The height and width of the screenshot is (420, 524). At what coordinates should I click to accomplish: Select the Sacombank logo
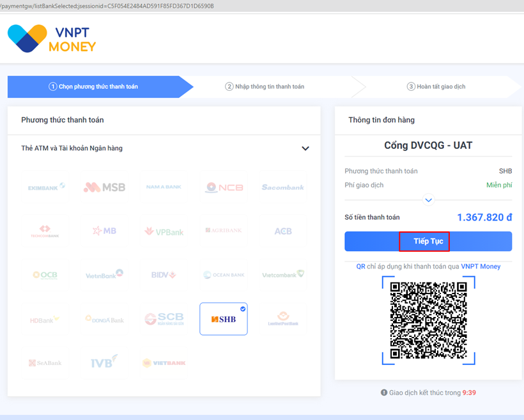coord(282,187)
